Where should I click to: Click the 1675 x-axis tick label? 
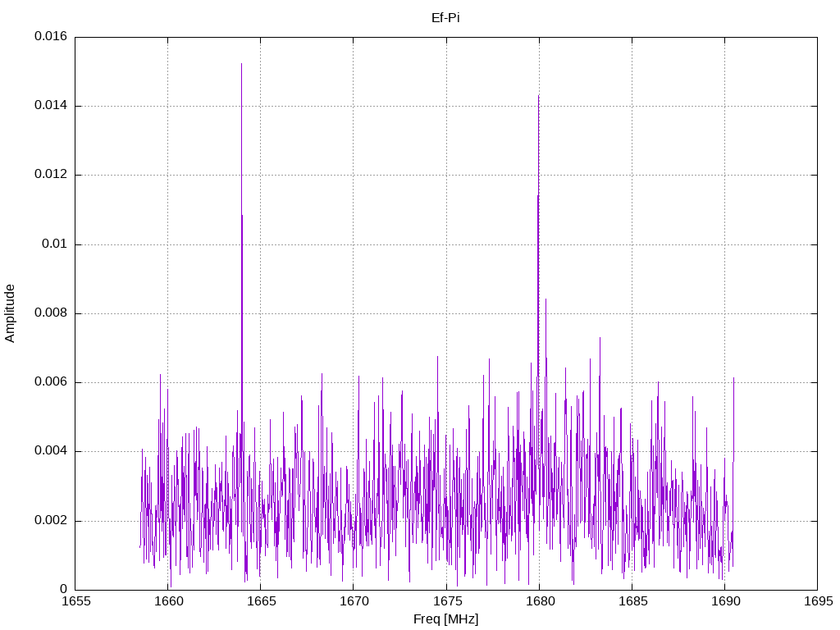[x=447, y=601]
